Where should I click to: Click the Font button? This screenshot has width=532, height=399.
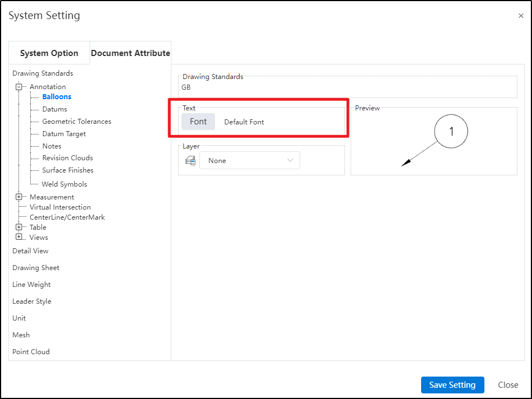pos(198,122)
